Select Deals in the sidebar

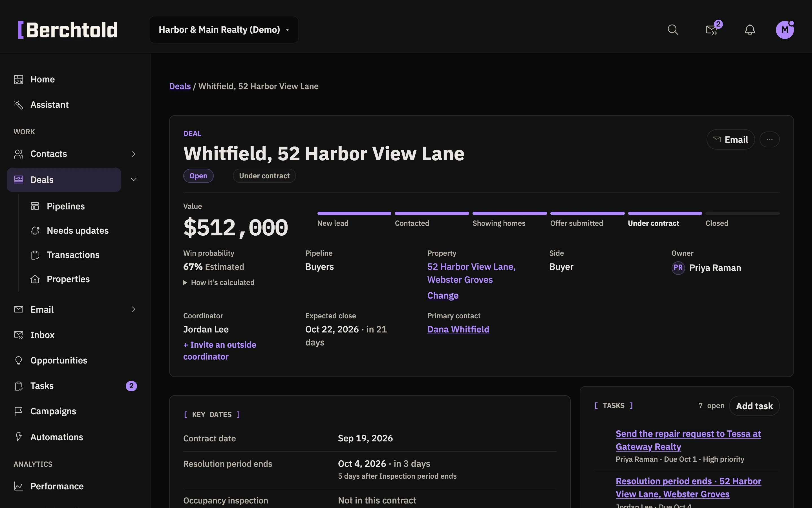64,180
